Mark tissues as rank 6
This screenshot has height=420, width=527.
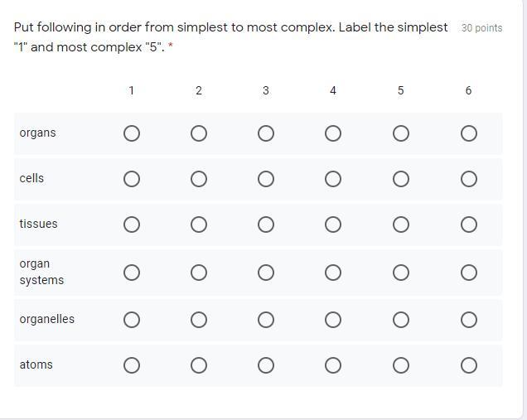469,224
